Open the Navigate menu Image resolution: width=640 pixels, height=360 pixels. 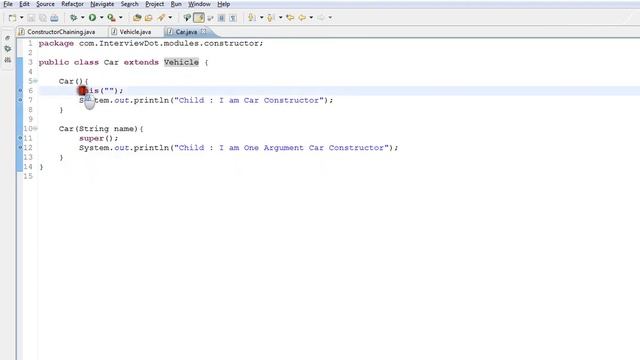coord(102,4)
